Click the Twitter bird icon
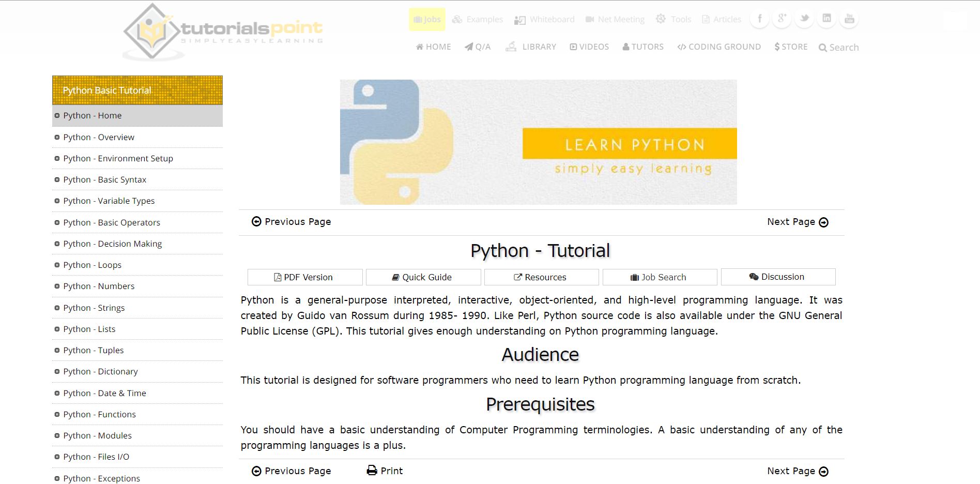The height and width of the screenshot is (484, 980). click(804, 19)
